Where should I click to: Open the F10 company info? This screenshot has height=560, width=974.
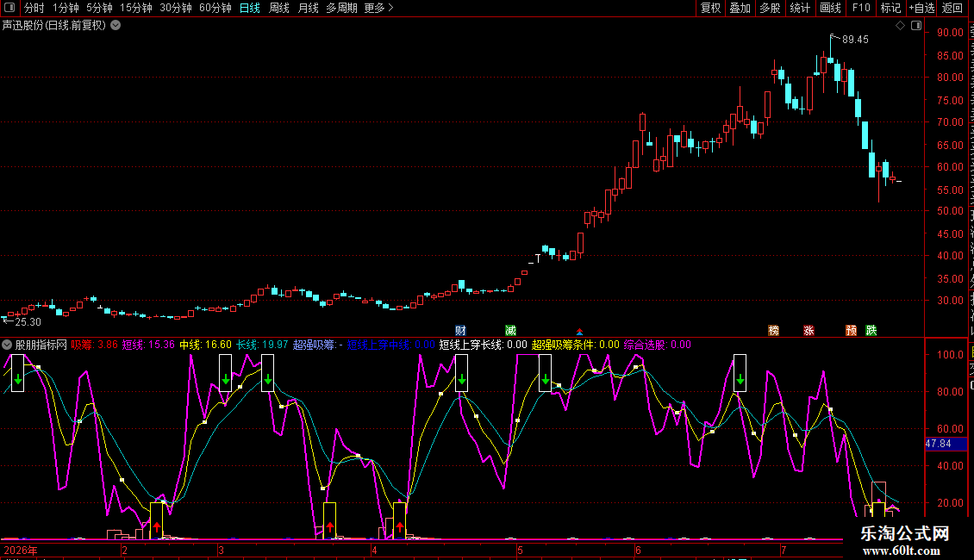pos(861,8)
